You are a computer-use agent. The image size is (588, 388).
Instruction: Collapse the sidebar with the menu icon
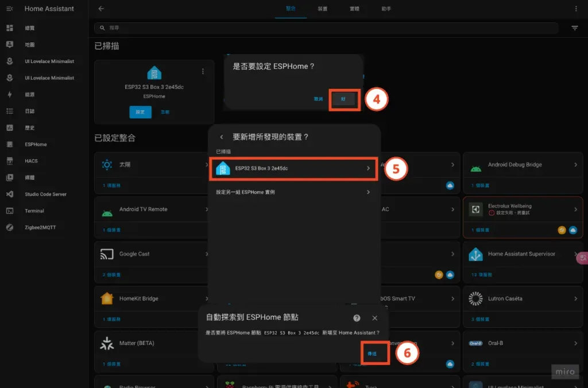[x=8, y=9]
